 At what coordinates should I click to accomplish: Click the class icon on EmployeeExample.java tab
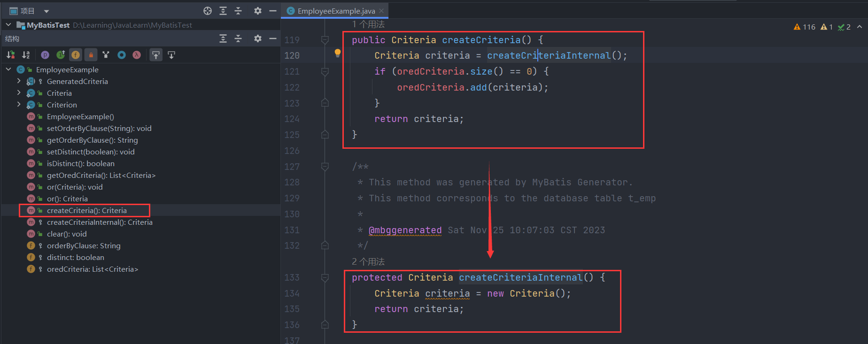(x=291, y=11)
